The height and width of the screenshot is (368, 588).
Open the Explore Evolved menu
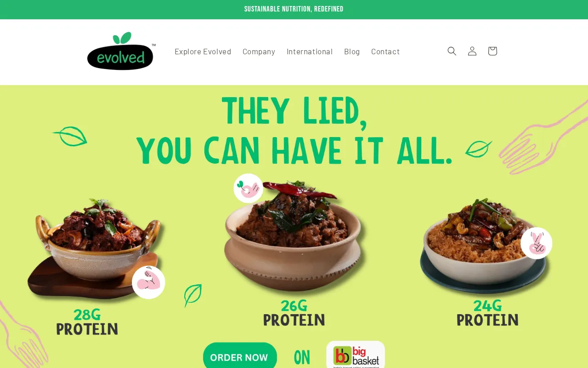click(203, 51)
